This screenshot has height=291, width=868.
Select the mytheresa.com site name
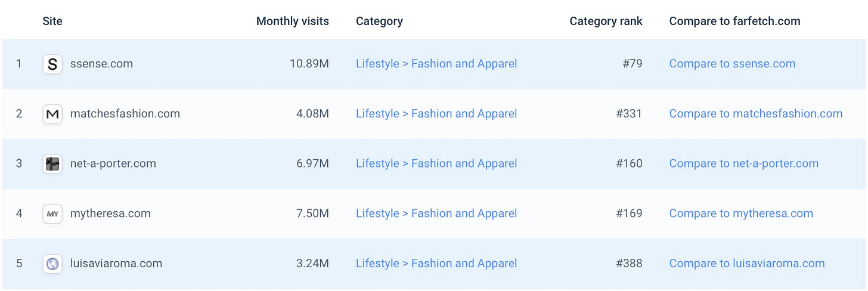click(110, 213)
